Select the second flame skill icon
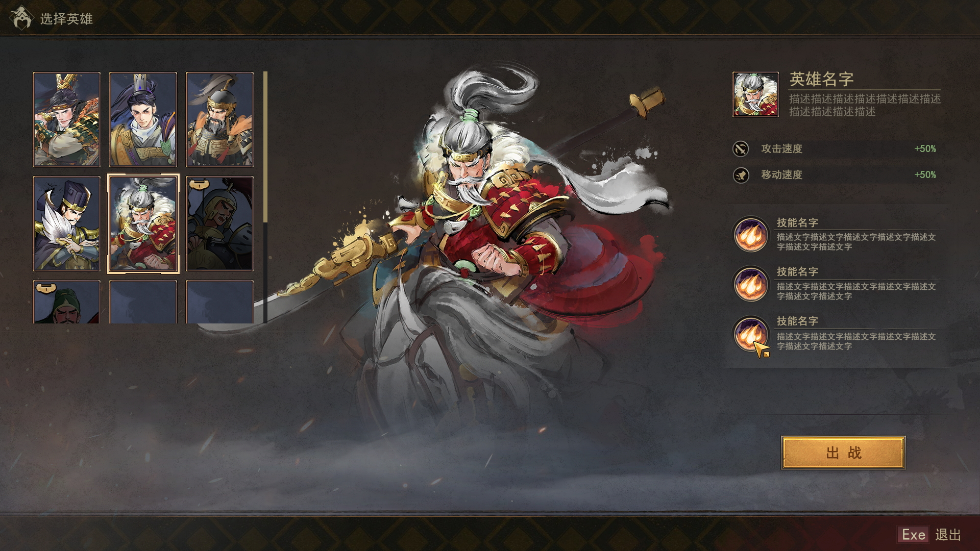This screenshot has height=551, width=980. [x=750, y=284]
